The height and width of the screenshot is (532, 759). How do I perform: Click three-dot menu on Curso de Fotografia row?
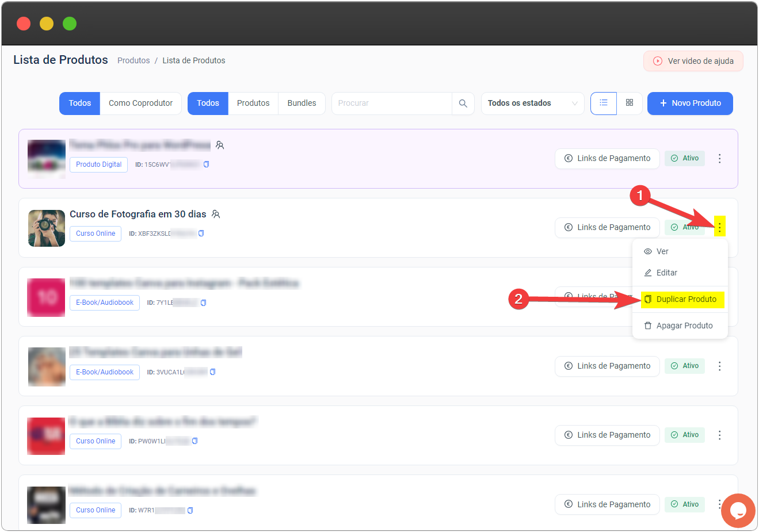point(719,227)
